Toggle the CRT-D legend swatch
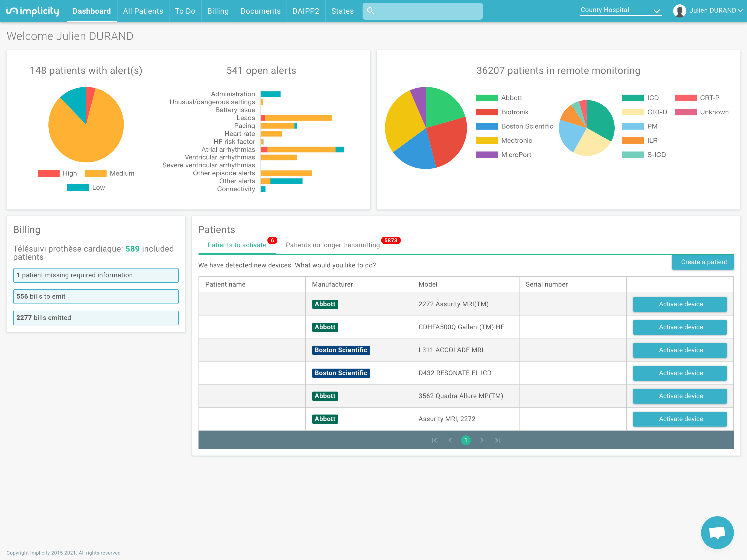 click(x=633, y=112)
